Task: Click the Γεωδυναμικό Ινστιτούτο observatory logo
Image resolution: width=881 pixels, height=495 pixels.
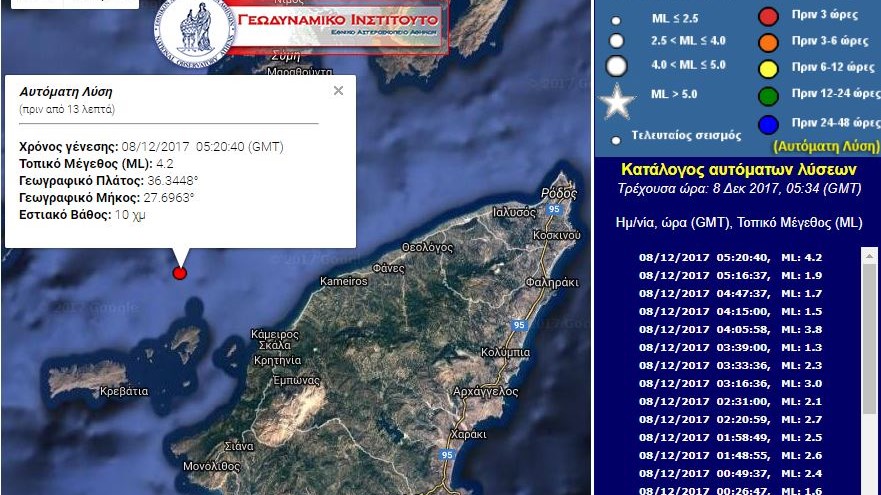Action: (x=195, y=31)
